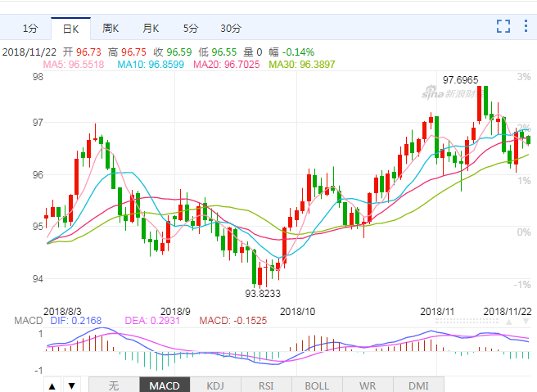Click the selected MACD indicator button
The image size is (537, 392).
[165, 385]
